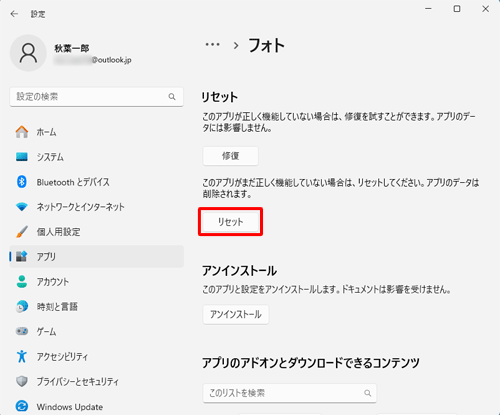Click the 修復 button
The height and width of the screenshot is (415, 500).
pyautogui.click(x=230, y=156)
